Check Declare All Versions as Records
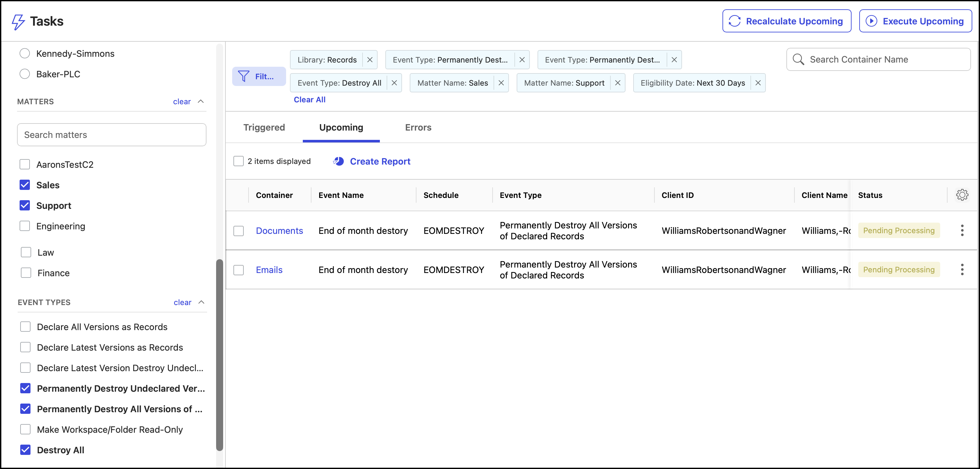The image size is (980, 469). click(25, 327)
